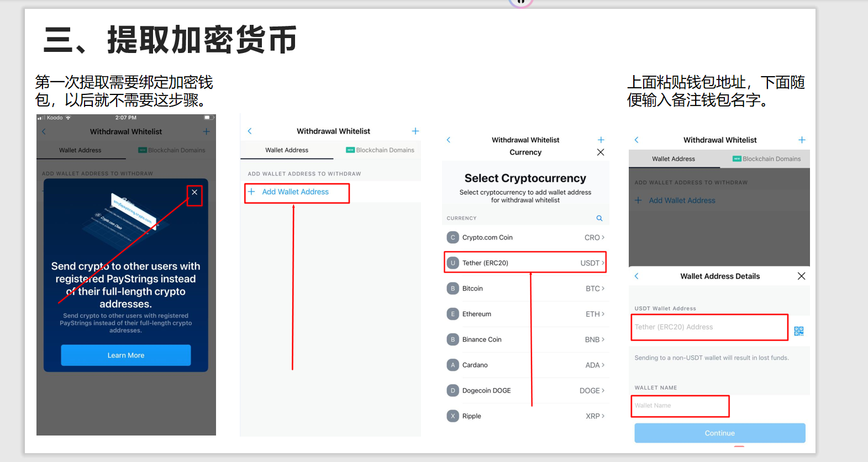This screenshot has width=868, height=462.
Task: Select Blockchain Domains tab in fourth screen
Action: (767, 159)
